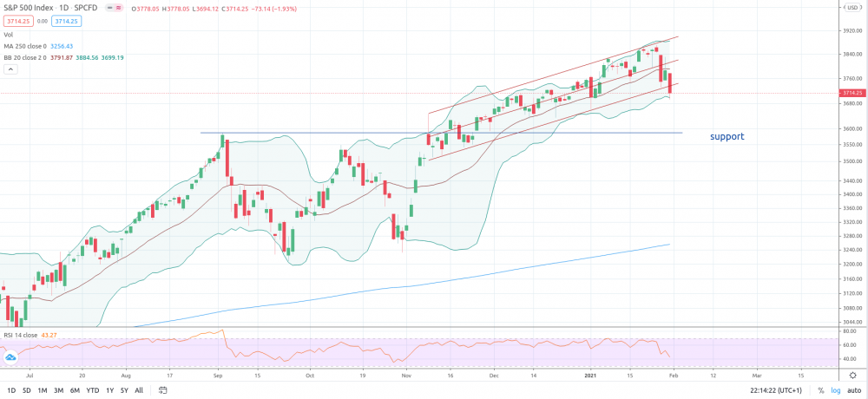This screenshot has width=868, height=399.
Task: Open chart settings gear icon
Action: (852, 376)
